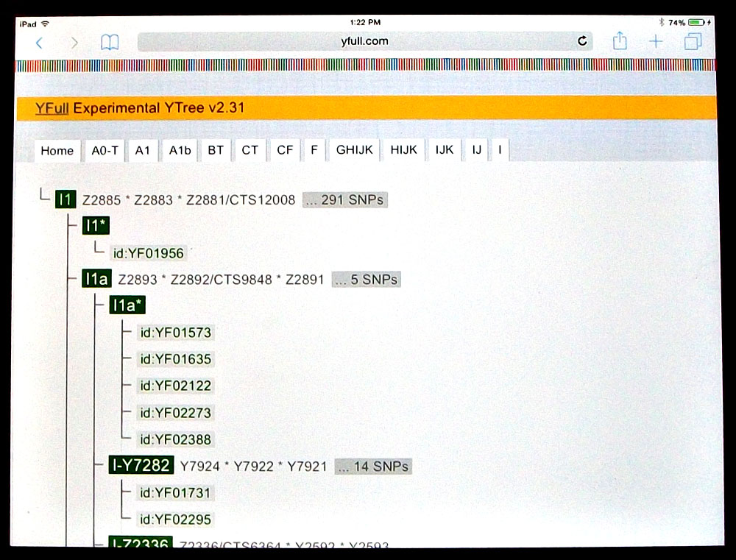Viewport: 736px width, 560px height.
Task: Open sample id:YF01573
Action: point(176,333)
